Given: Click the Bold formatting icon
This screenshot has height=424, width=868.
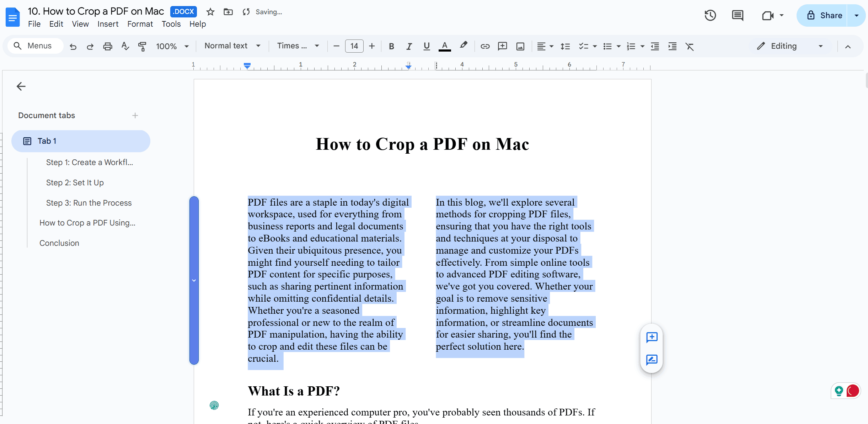Looking at the screenshot, I should [x=391, y=46].
